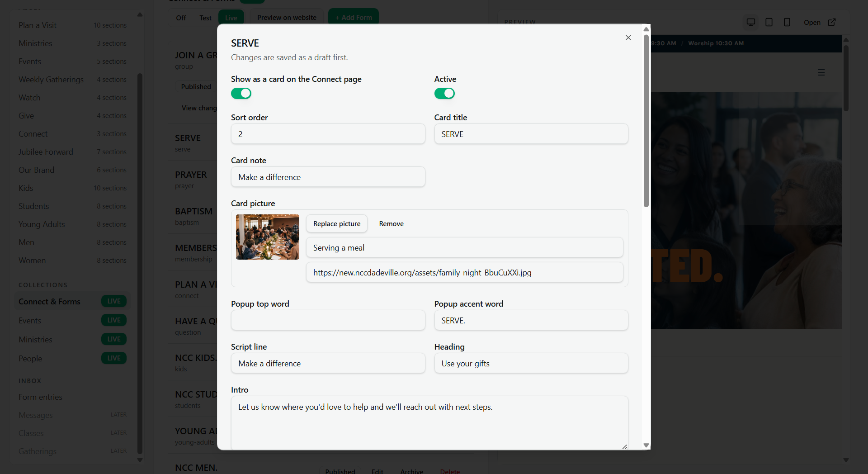Switch form mode to Off

click(181, 18)
